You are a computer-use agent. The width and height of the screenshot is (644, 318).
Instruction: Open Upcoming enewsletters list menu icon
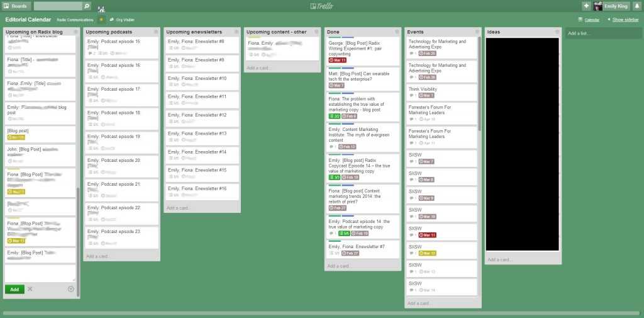236,31
